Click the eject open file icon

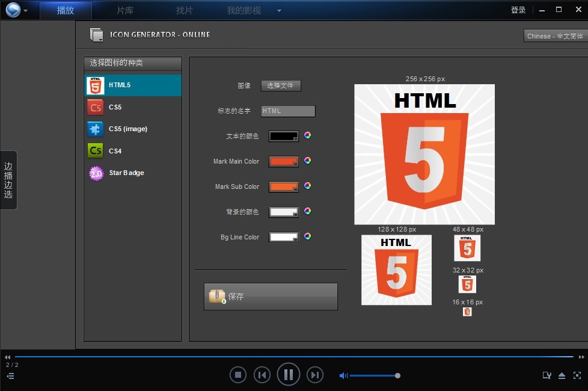pyautogui.click(x=562, y=375)
